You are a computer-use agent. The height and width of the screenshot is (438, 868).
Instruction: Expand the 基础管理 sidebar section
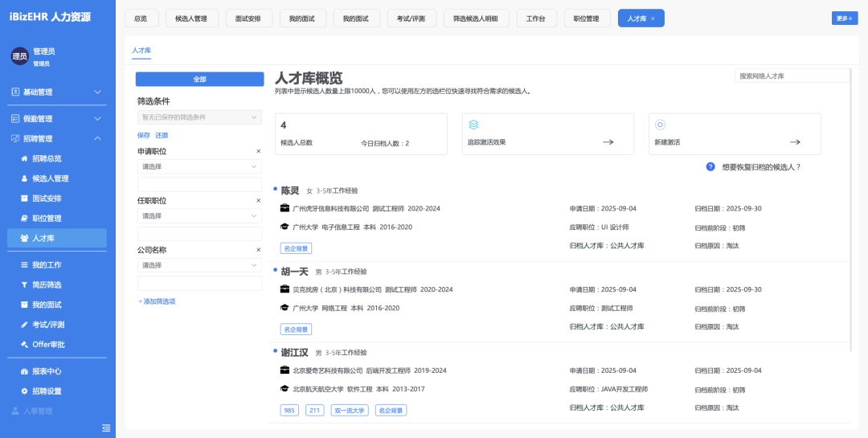tap(97, 92)
